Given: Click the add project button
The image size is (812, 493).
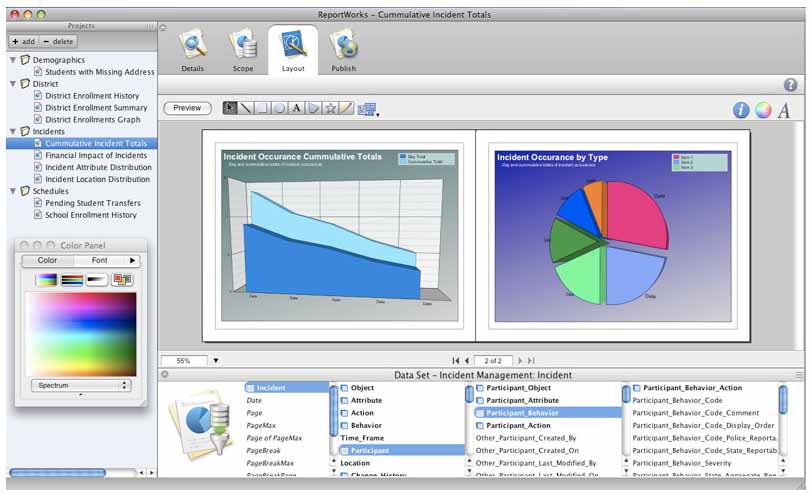Looking at the screenshot, I should pos(24,41).
